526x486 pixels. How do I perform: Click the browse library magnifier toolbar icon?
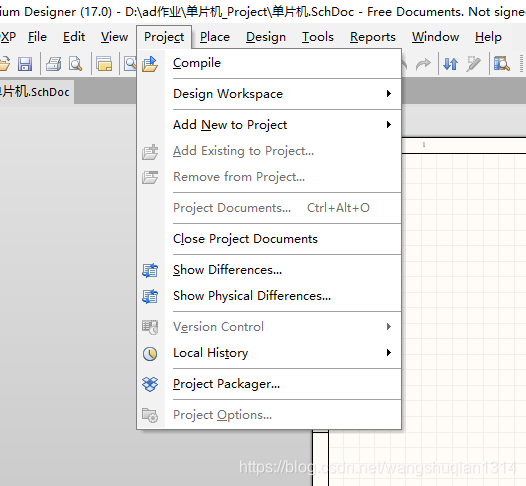point(502,64)
